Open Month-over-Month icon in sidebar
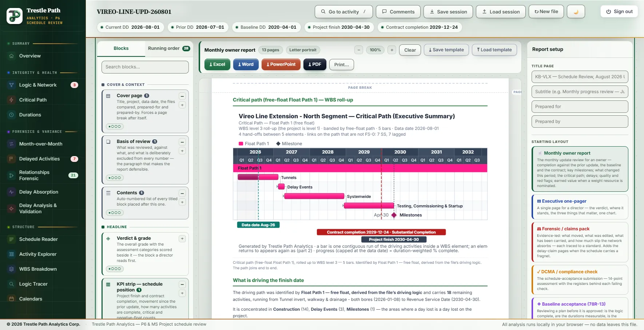 click(x=11, y=144)
